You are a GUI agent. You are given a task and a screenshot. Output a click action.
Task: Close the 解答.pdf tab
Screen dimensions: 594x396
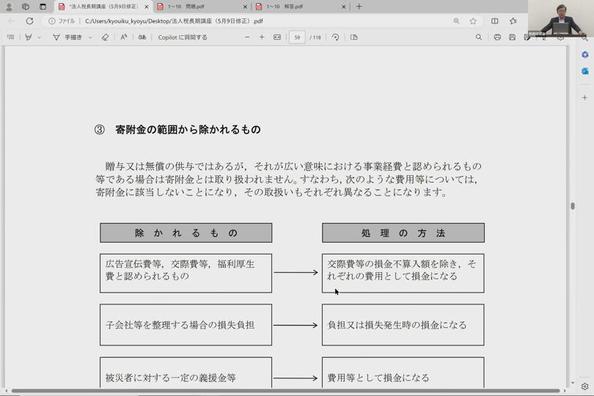[344, 7]
